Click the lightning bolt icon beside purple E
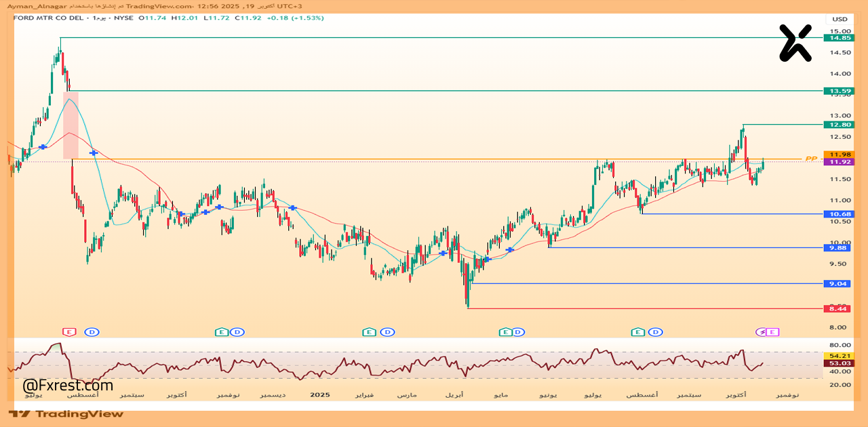The width and height of the screenshot is (868, 427). pyautogui.click(x=762, y=331)
